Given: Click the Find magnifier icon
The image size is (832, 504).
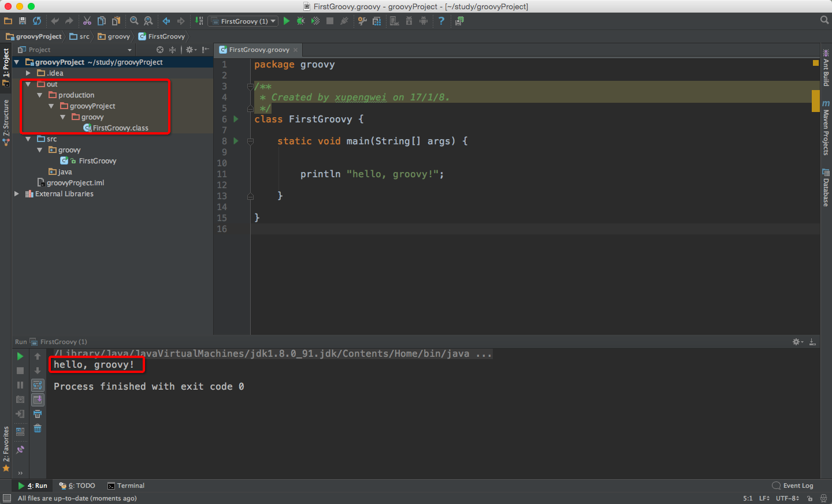Looking at the screenshot, I should click(134, 21).
